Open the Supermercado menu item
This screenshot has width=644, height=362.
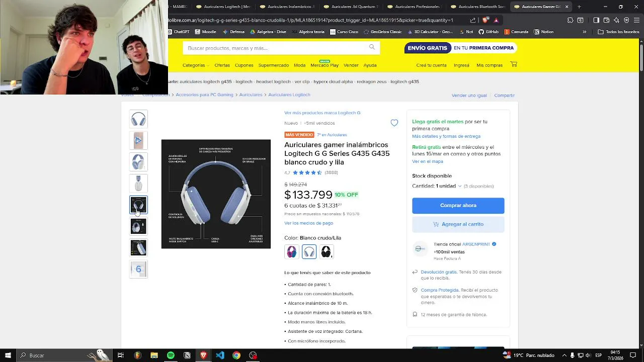(x=274, y=65)
